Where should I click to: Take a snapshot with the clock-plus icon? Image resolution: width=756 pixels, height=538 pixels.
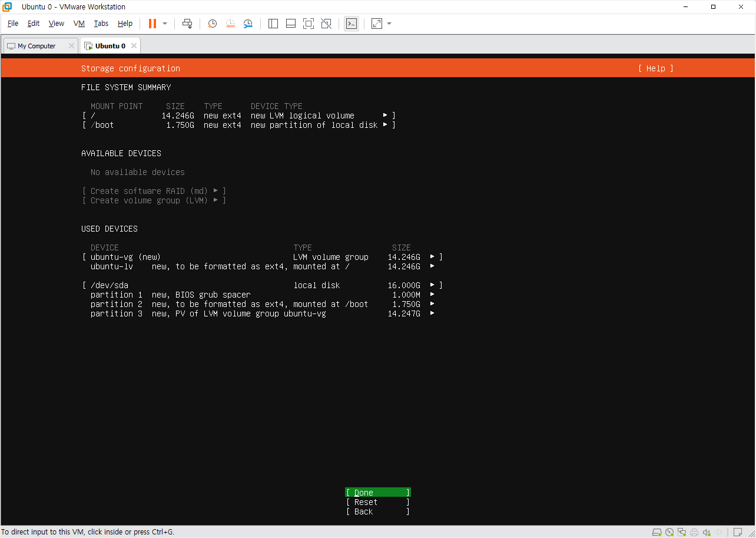pos(213,24)
